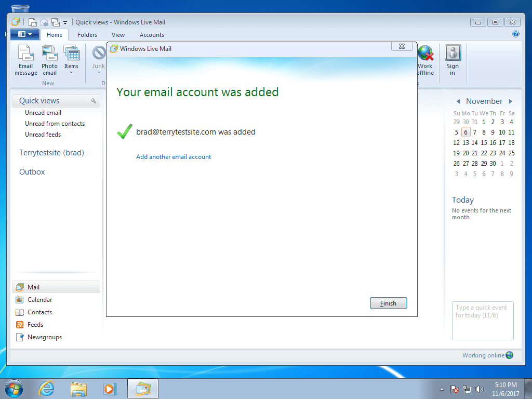Screen dimensions: 532x399
Task: Click the blue Help question mark icon
Action: click(516, 34)
